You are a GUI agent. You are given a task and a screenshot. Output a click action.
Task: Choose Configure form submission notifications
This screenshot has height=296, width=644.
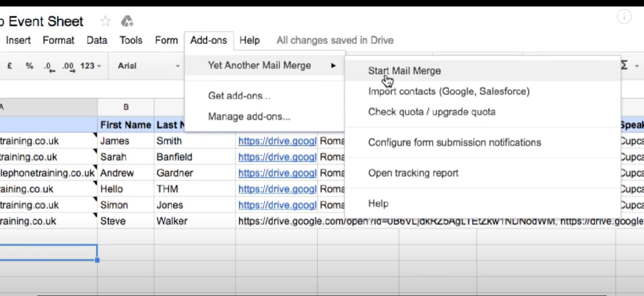[x=482, y=143]
